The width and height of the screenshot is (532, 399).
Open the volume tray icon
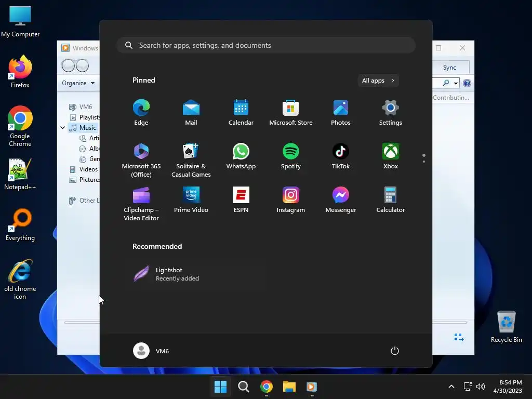481,387
